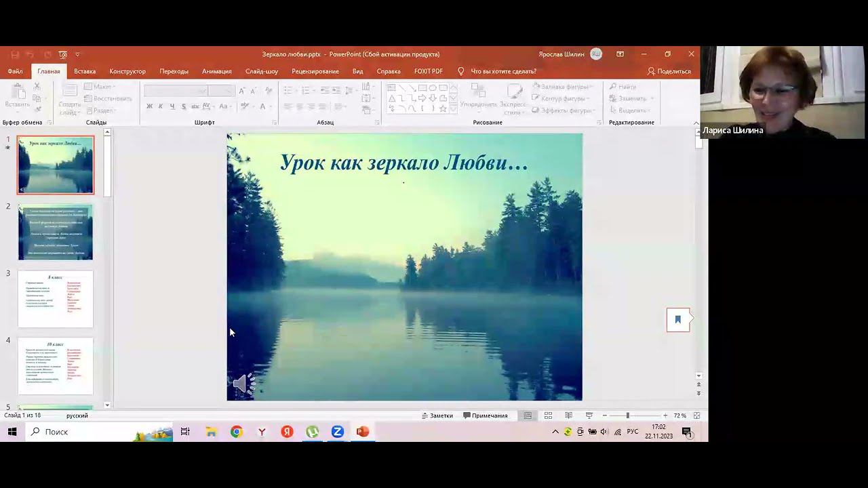Viewport: 868px width, 488px height.
Task: Toggle underline (Ч) formatting
Action: pyautogui.click(x=172, y=106)
